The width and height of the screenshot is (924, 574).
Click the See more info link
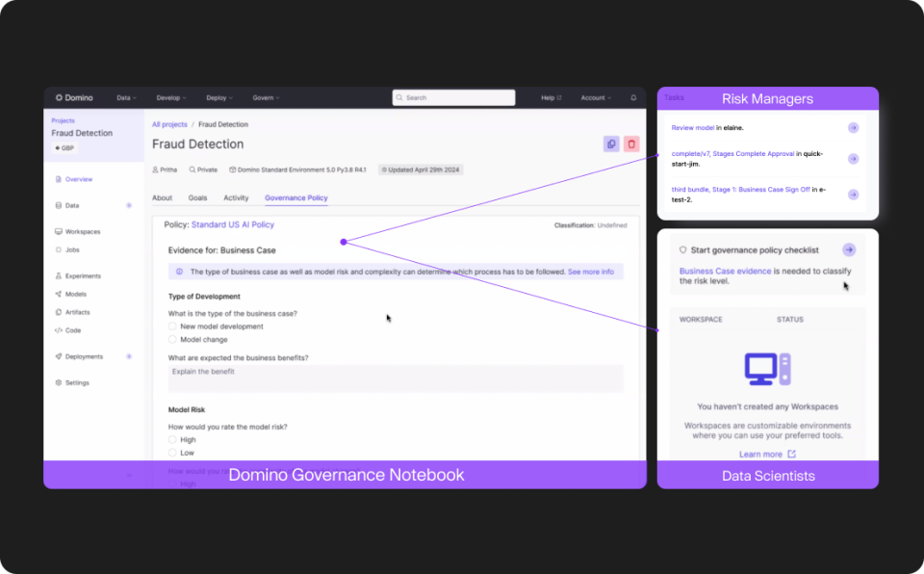click(590, 272)
